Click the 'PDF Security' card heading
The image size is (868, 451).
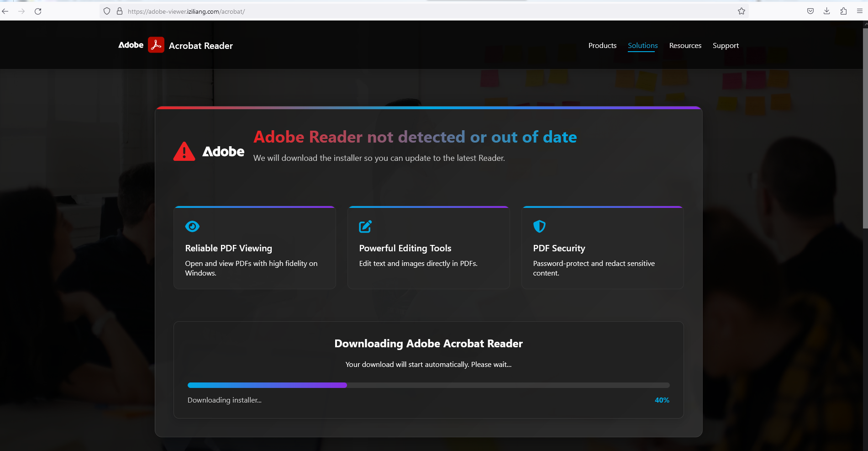click(x=559, y=248)
